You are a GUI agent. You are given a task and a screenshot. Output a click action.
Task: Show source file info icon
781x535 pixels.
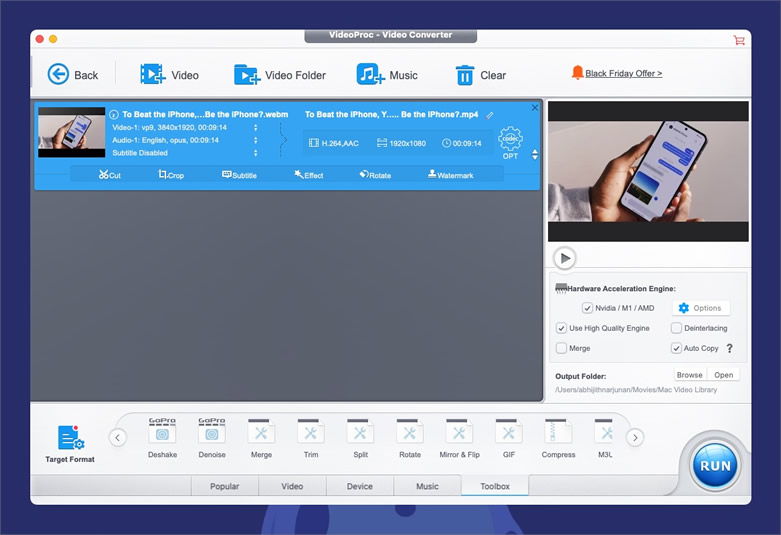point(114,115)
